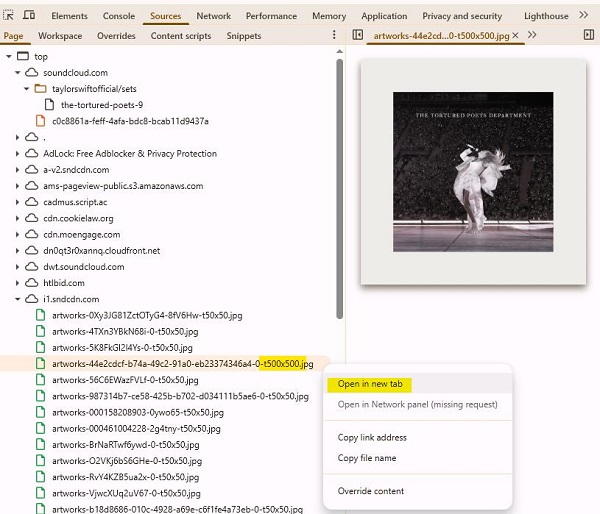This screenshot has width=600, height=514.
Task: Click the cloud icon beside soundcloud.com
Action: point(32,72)
